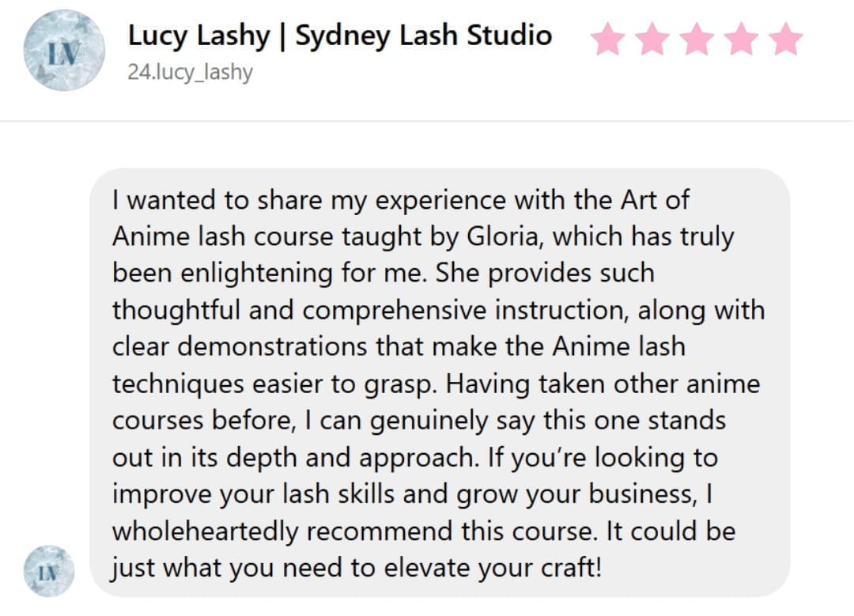Click 'enlightening' in the review text
Image resolution: width=854 pixels, height=616 pixels.
pos(256,273)
